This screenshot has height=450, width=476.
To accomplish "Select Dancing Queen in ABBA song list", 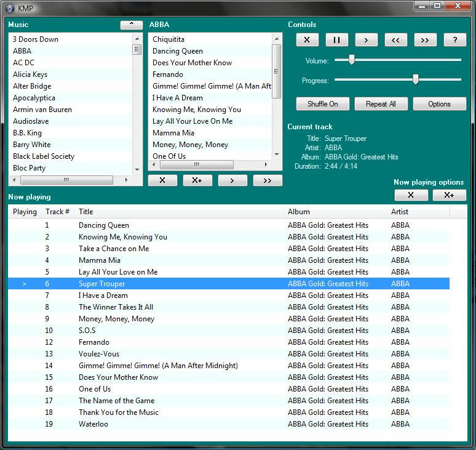I will coord(210,50).
